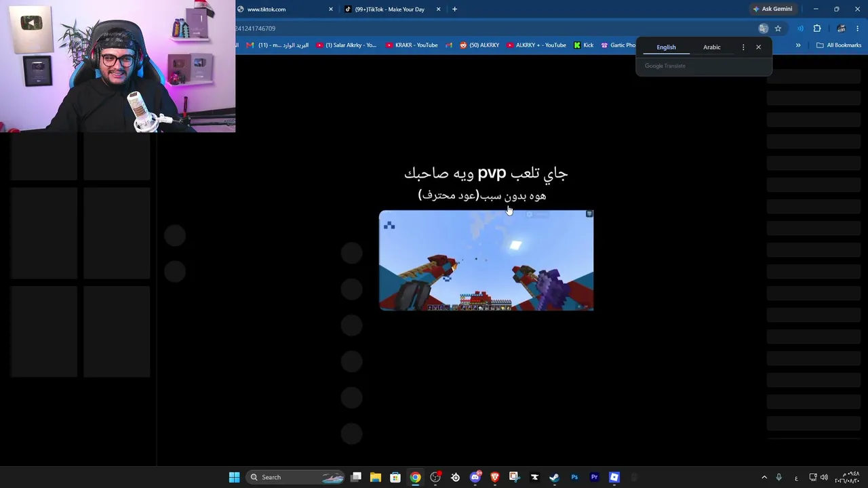Open translate popup options menu
868x488 pixels.
[743, 47]
